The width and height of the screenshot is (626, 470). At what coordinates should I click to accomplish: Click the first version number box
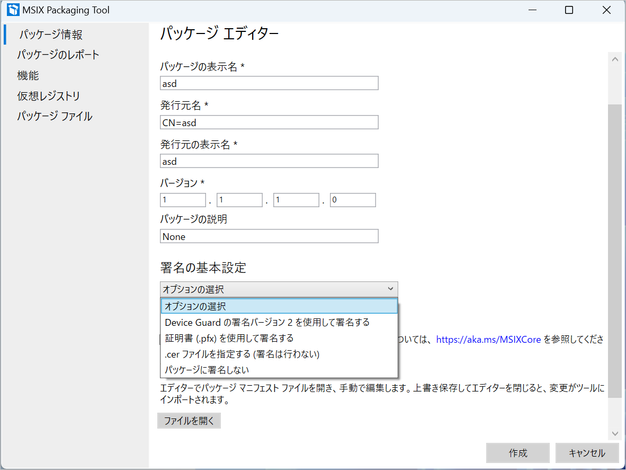pyautogui.click(x=183, y=200)
